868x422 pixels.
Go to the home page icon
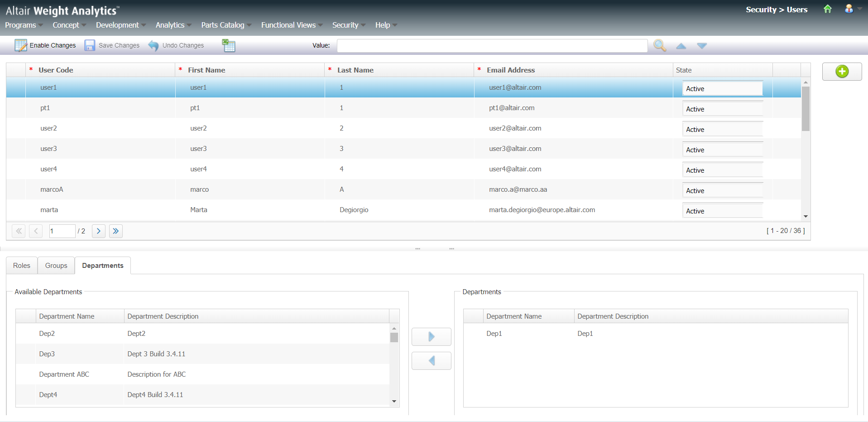827,9
